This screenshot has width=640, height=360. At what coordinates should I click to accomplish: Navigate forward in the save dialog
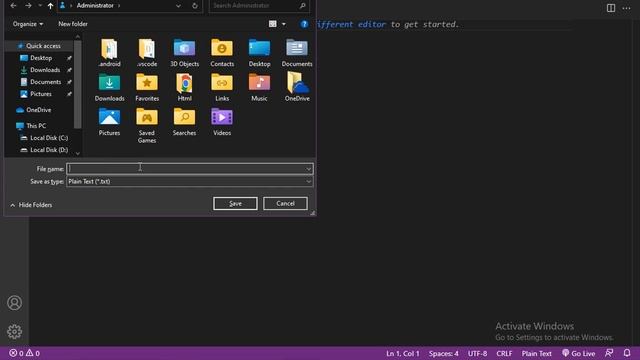click(28, 6)
